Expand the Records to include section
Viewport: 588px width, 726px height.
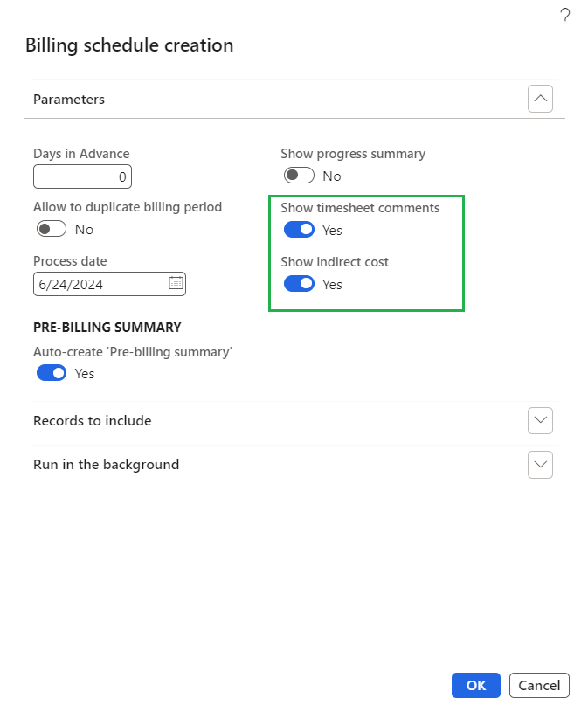540,420
